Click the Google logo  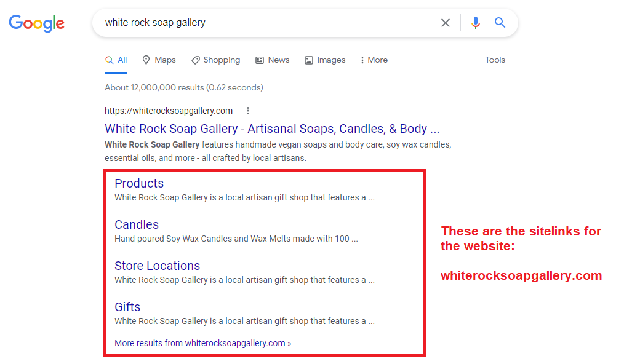coord(37,23)
